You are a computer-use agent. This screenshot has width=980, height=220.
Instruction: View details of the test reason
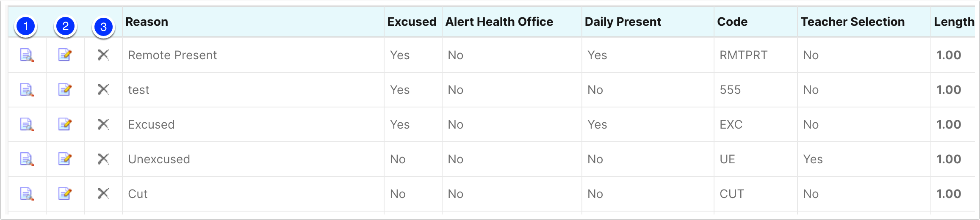point(27,90)
